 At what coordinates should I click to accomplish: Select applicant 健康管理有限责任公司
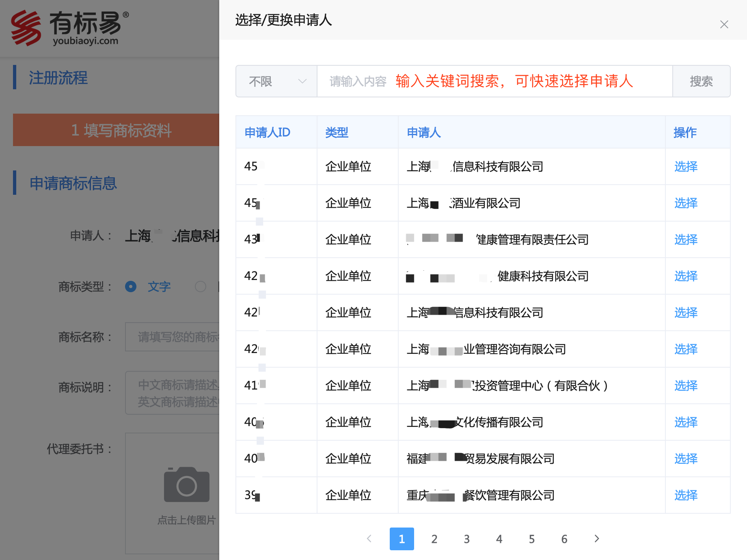click(x=686, y=239)
